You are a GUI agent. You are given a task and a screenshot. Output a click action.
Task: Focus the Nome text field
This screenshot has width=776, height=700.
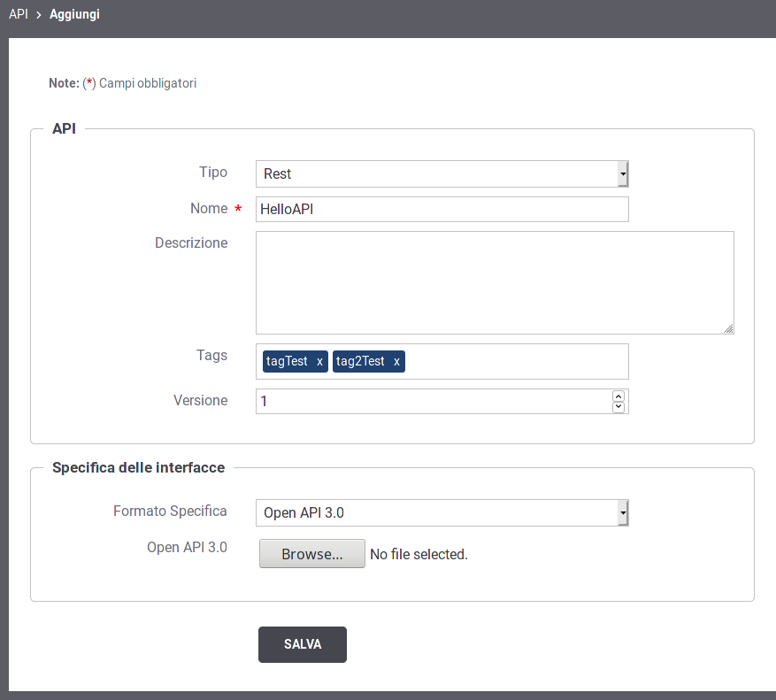click(442, 210)
